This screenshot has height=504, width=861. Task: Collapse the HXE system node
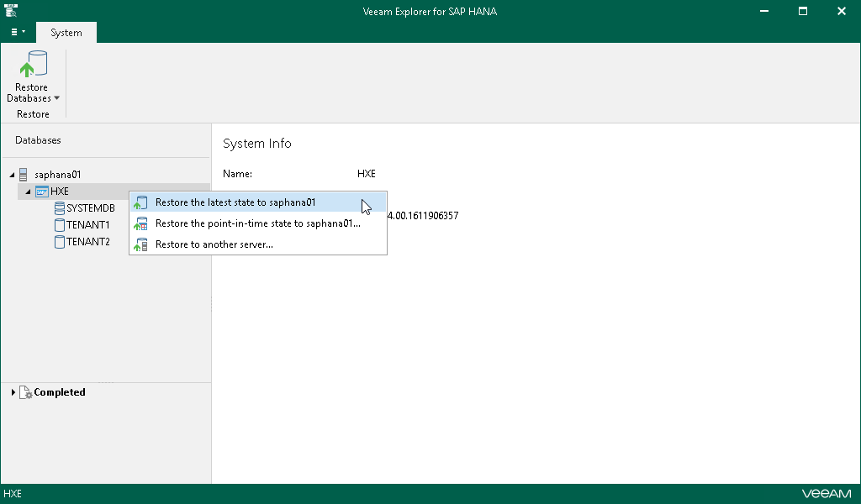click(28, 192)
